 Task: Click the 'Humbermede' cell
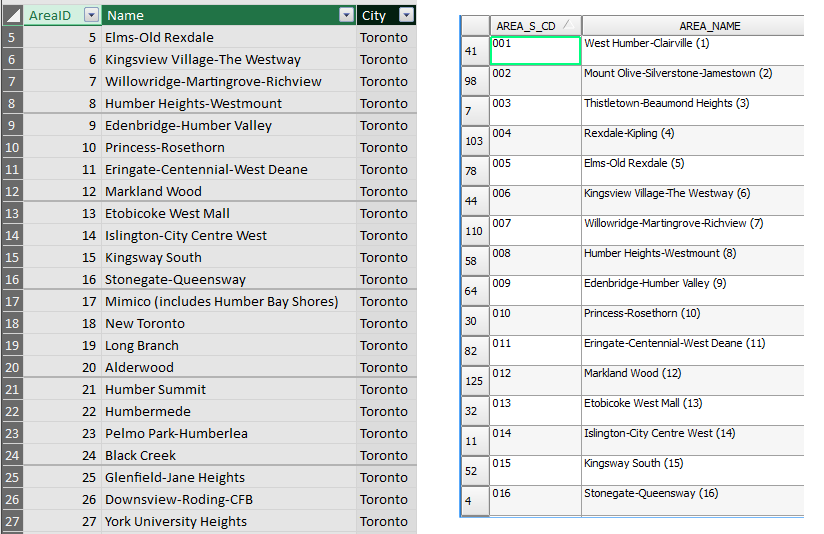tap(229, 412)
